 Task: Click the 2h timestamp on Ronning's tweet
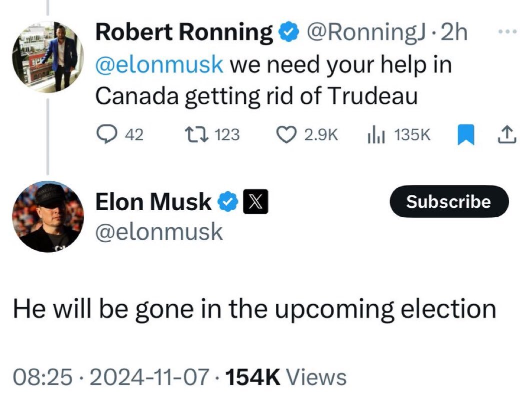click(453, 32)
